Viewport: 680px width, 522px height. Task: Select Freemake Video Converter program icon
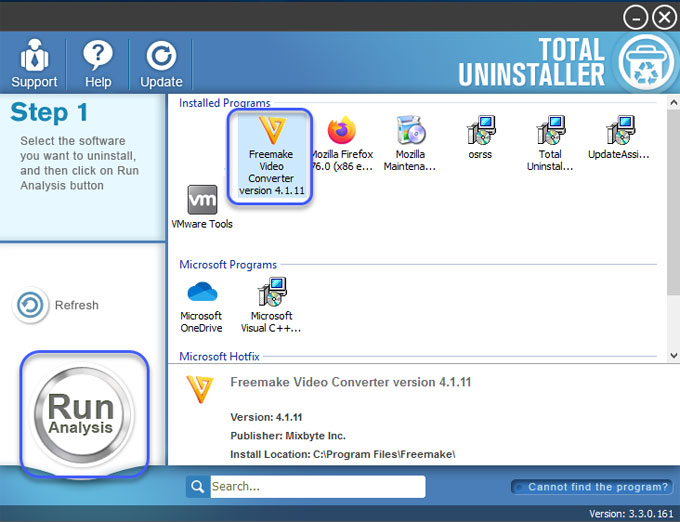(269, 132)
